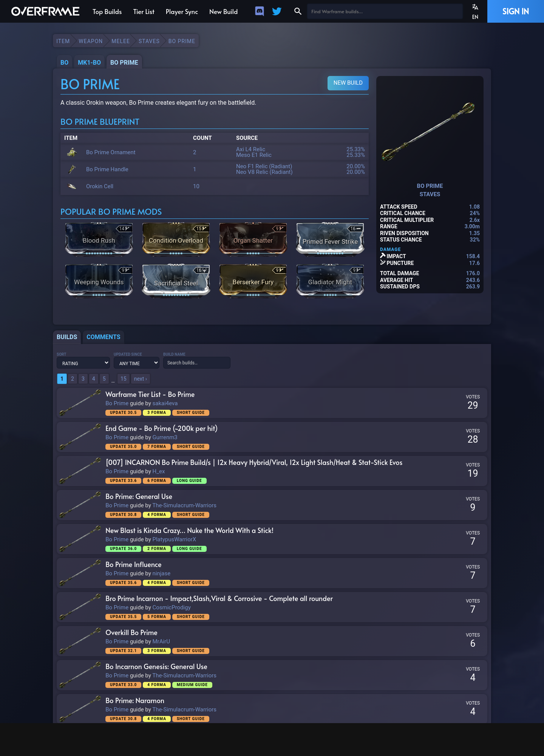
Task: Focus the Find Warframe builds search field
Action: pos(385,11)
